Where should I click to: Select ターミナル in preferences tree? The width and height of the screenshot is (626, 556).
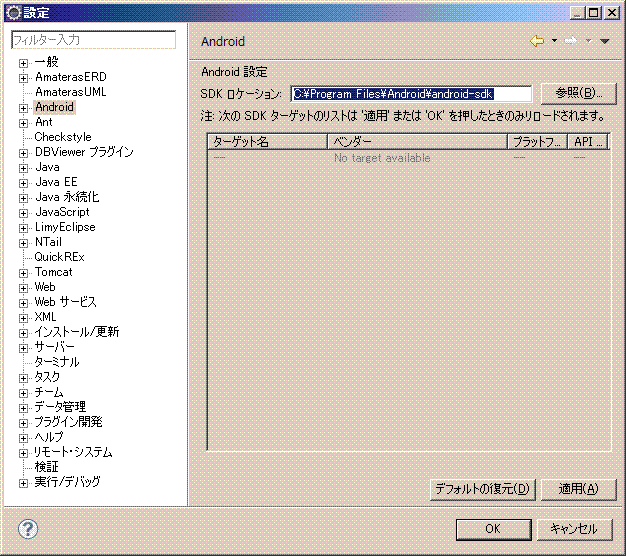pos(57,362)
